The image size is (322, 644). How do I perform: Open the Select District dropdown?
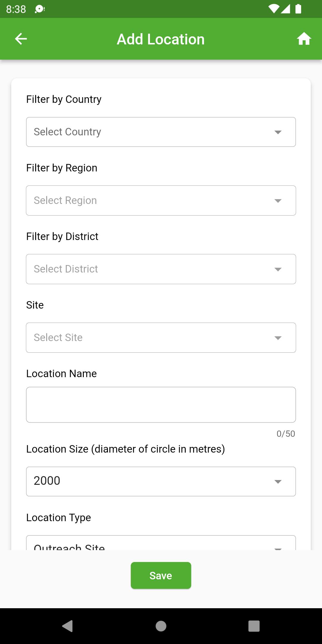click(x=161, y=269)
